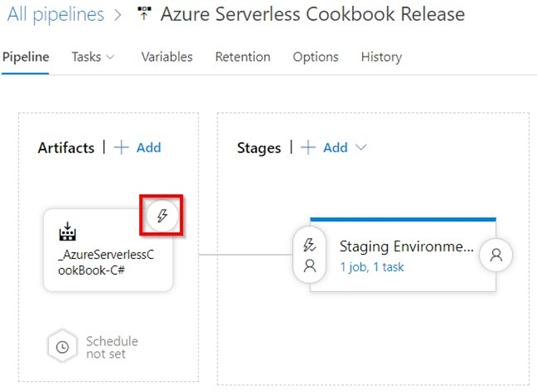Click the continuous deployment trigger lightning icon

163,217
